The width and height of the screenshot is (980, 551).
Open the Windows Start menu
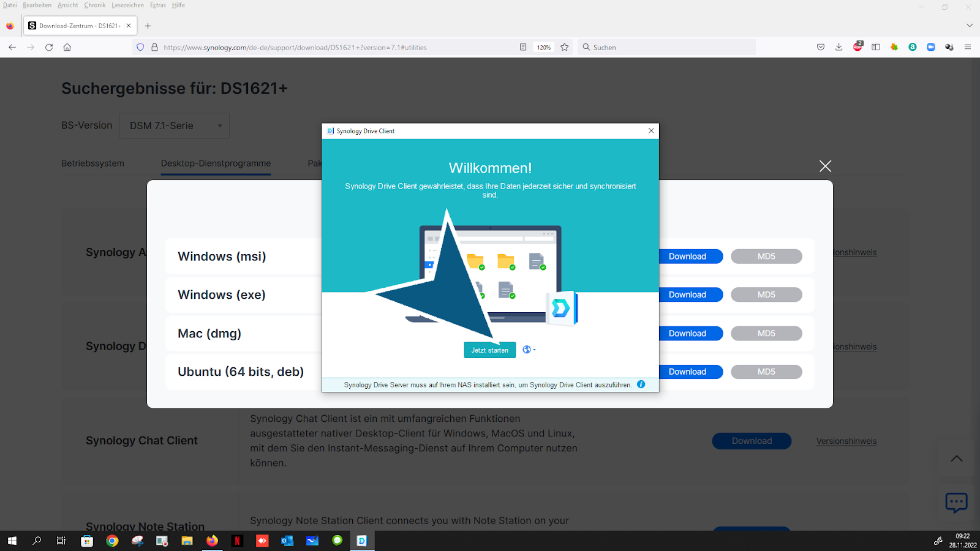point(12,541)
